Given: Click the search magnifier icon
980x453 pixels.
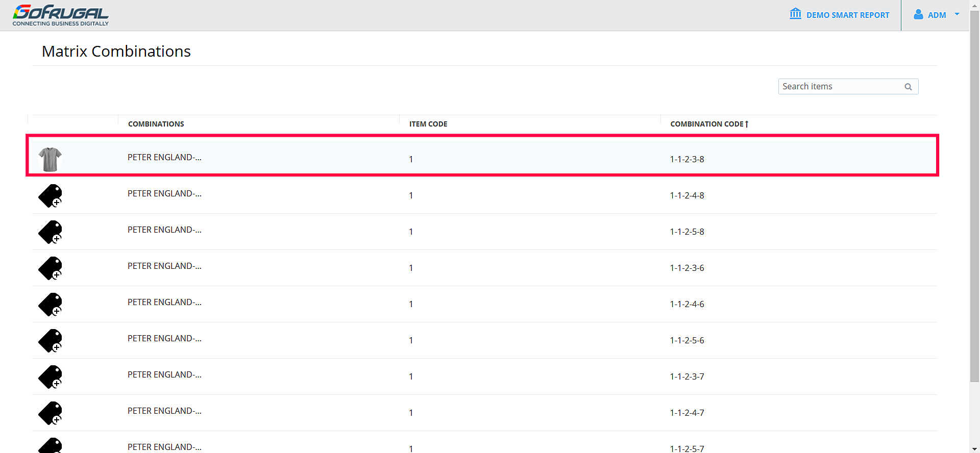Looking at the screenshot, I should (908, 87).
